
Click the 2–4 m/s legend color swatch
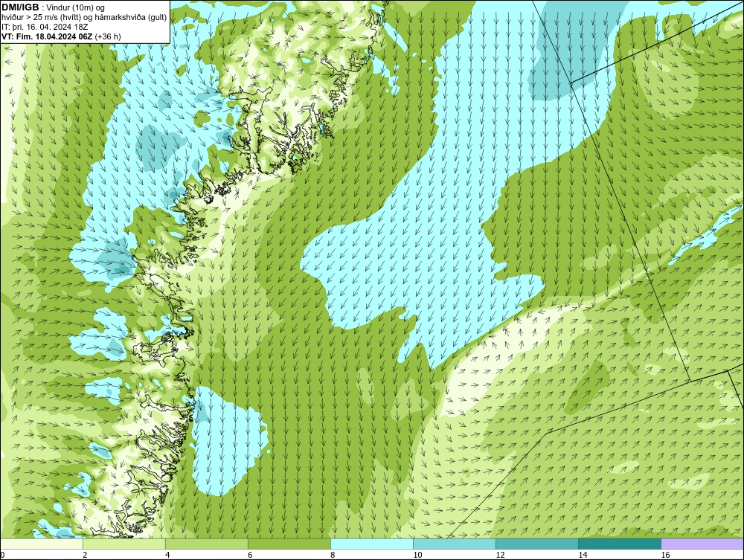(x=124, y=544)
